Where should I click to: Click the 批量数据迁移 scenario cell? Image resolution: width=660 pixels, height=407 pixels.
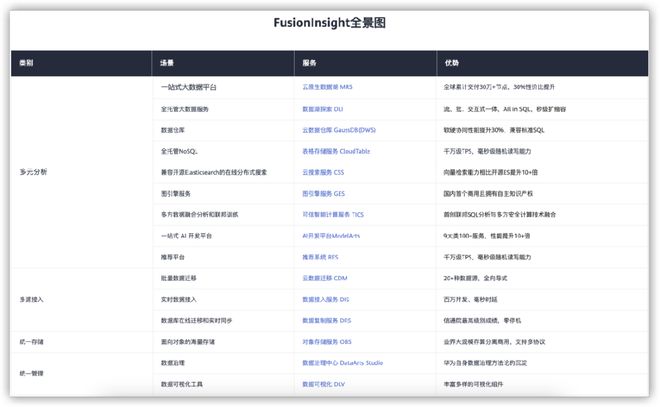pos(178,278)
